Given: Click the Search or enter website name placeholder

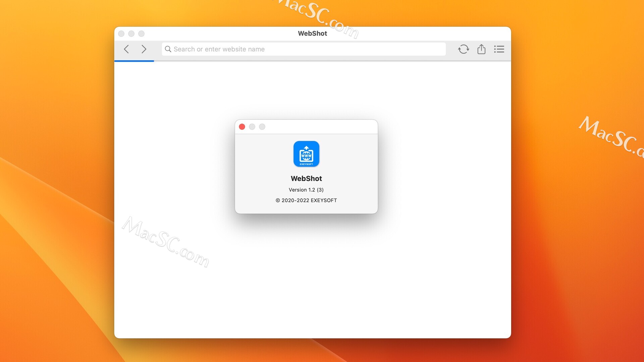Looking at the screenshot, I should [x=219, y=49].
